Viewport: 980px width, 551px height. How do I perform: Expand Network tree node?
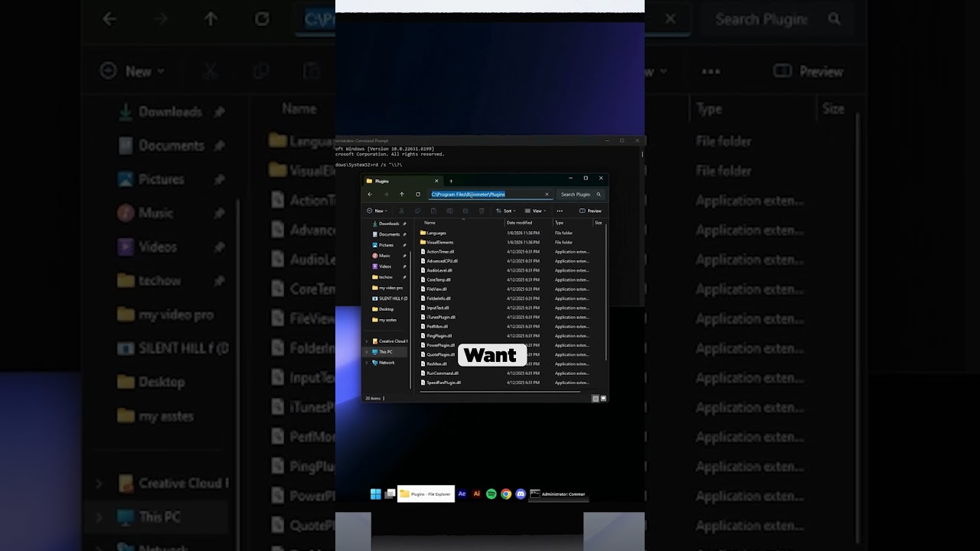(x=367, y=363)
